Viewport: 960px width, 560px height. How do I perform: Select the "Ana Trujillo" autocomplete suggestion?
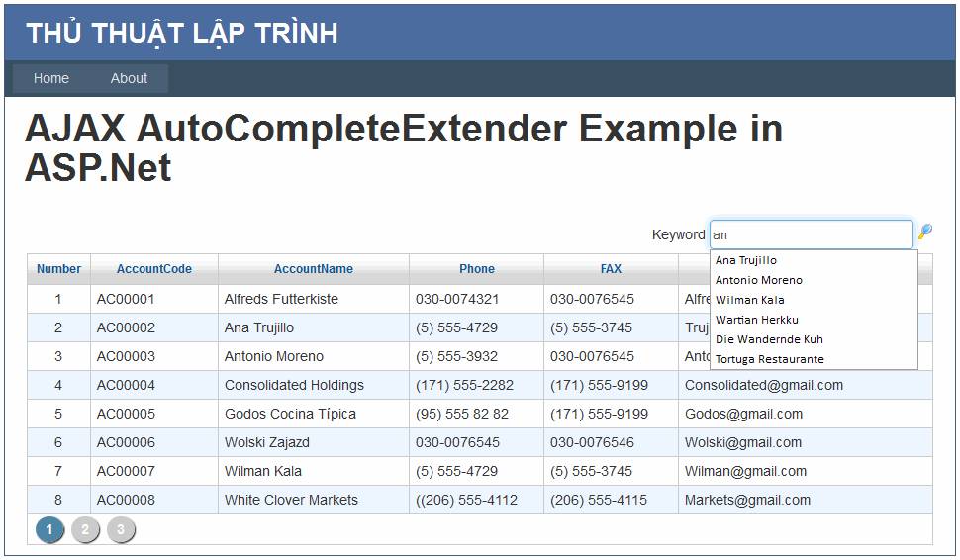(814, 260)
